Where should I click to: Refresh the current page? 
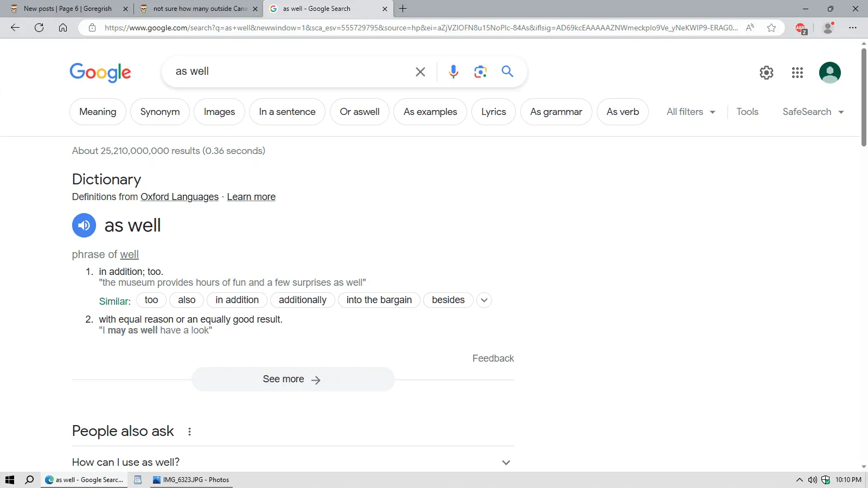39,28
